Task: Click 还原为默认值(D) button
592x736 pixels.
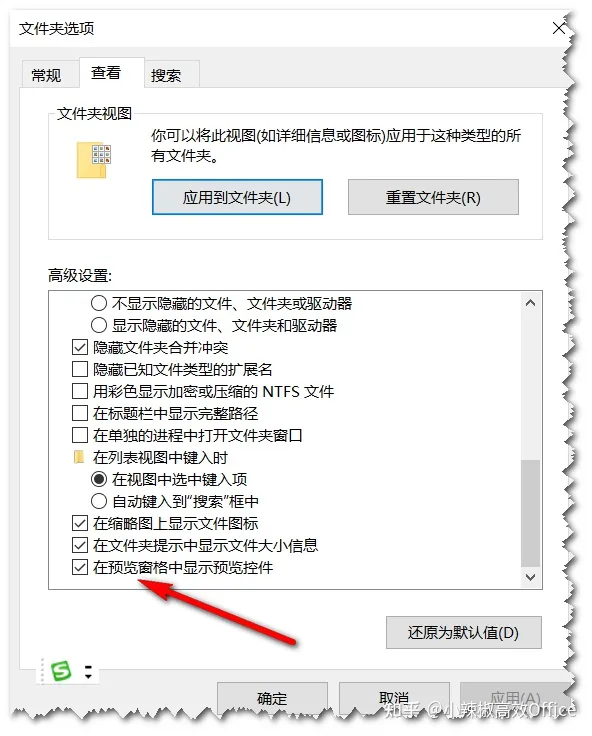Action: (x=463, y=633)
